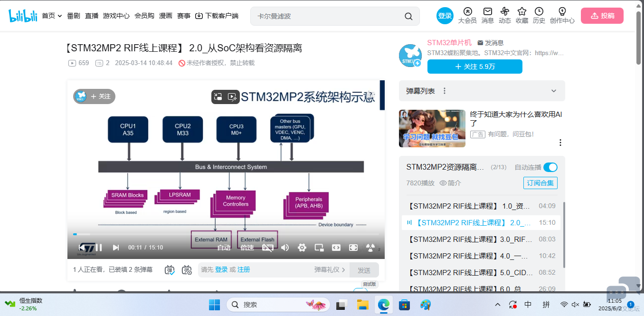Play episode 1.0_资 in playlist
Viewport: 644px width, 316px height.
(482, 206)
